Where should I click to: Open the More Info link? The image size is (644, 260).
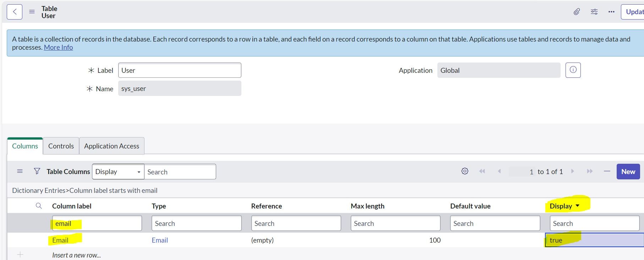[x=58, y=48]
